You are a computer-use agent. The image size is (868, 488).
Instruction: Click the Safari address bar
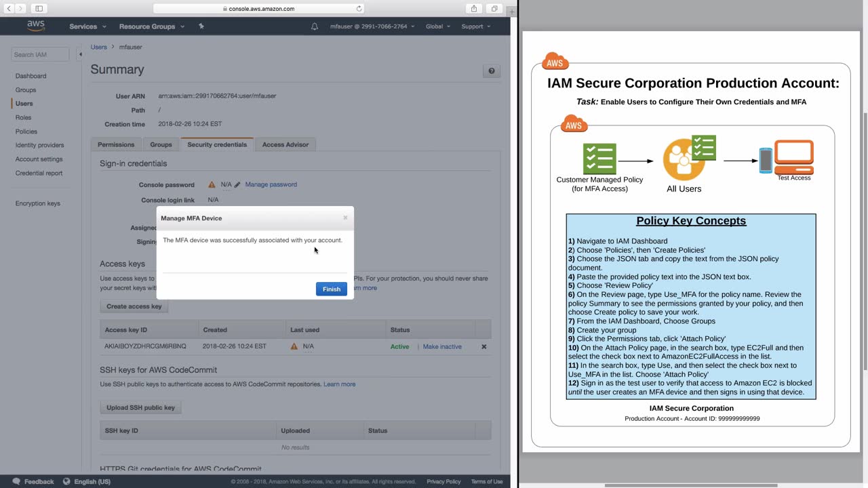(258, 9)
